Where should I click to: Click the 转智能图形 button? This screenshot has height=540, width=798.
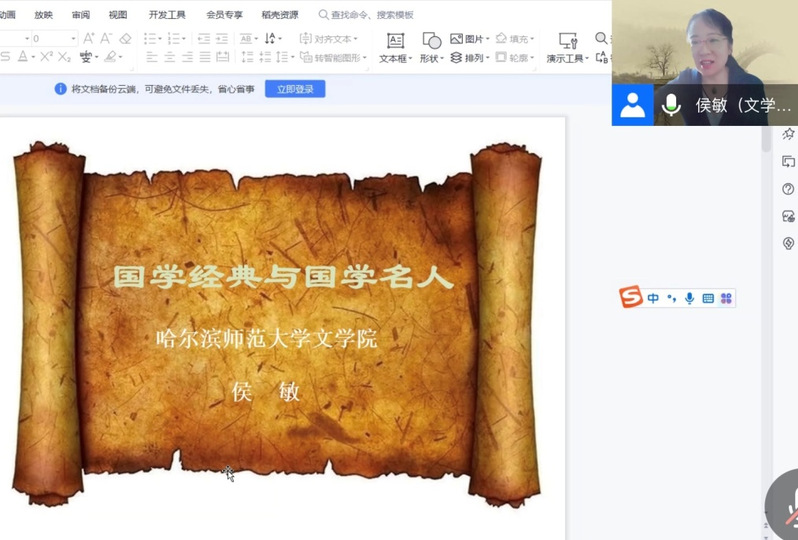point(333,58)
